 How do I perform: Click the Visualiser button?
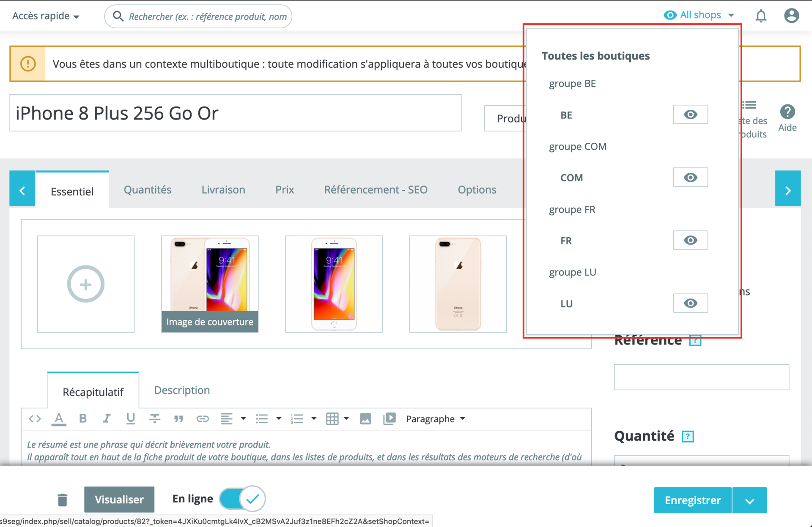[x=119, y=500]
